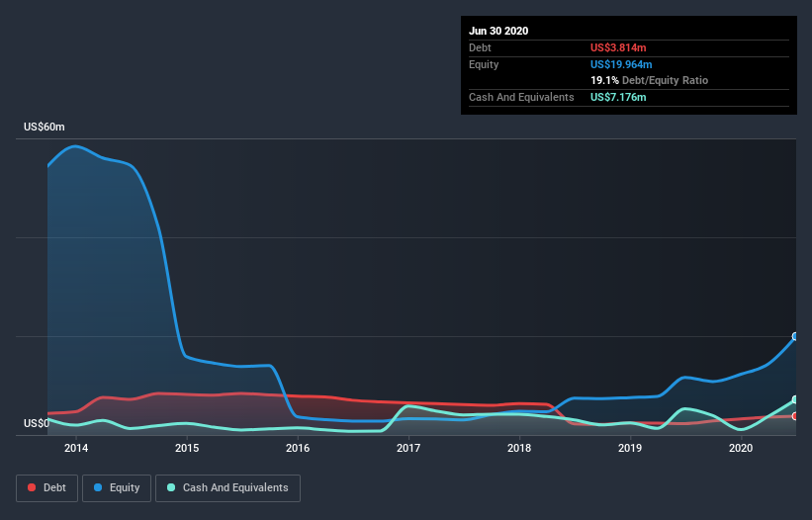Screen dimensions: 812x520
Task: Click the 2014 x-axis label
Action: point(76,448)
